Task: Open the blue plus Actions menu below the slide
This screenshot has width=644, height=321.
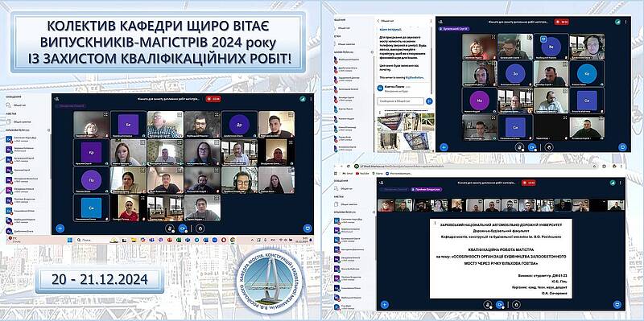Action: coord(385,305)
